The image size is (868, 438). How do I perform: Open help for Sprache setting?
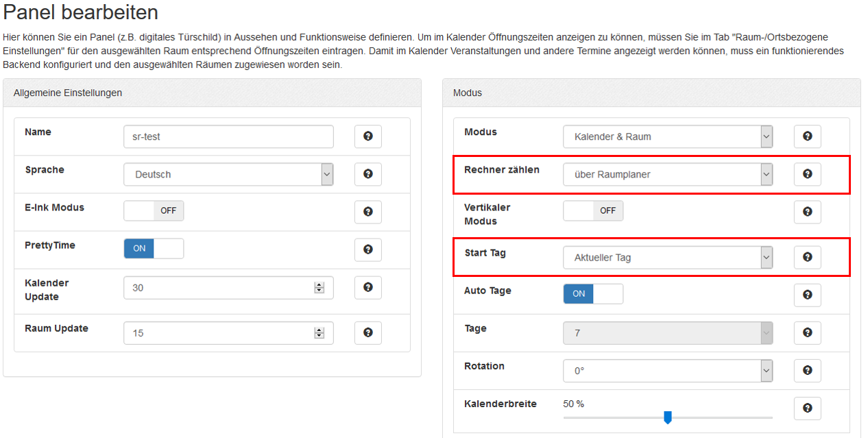[367, 174]
